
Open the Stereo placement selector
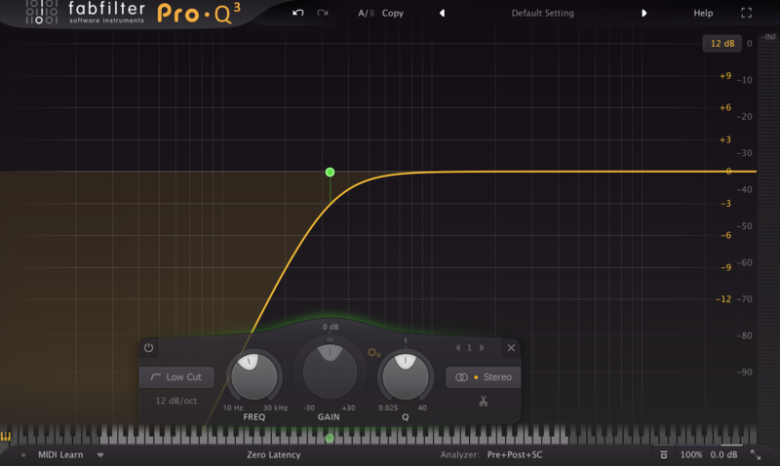point(483,377)
